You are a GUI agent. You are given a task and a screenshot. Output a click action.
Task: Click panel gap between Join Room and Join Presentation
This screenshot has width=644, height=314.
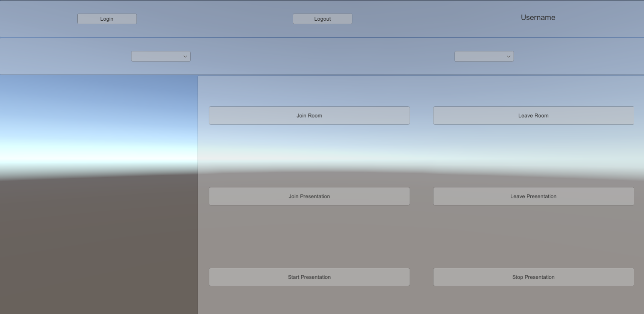coord(309,156)
